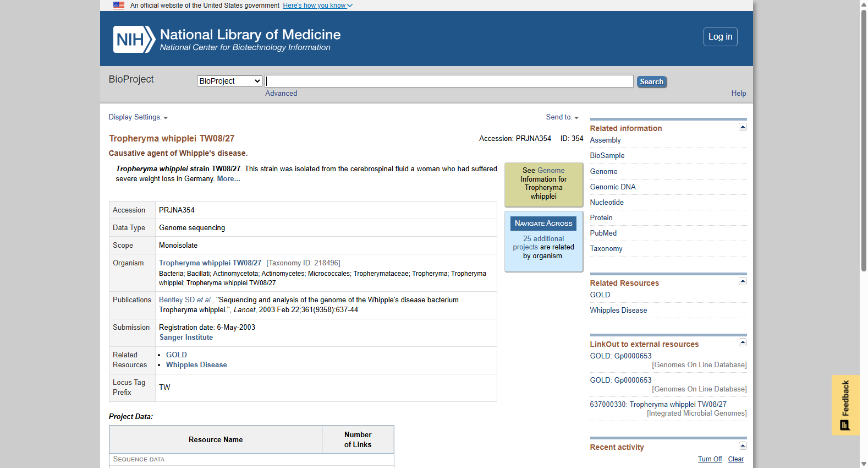Click National Library of Medicine title

(250, 34)
